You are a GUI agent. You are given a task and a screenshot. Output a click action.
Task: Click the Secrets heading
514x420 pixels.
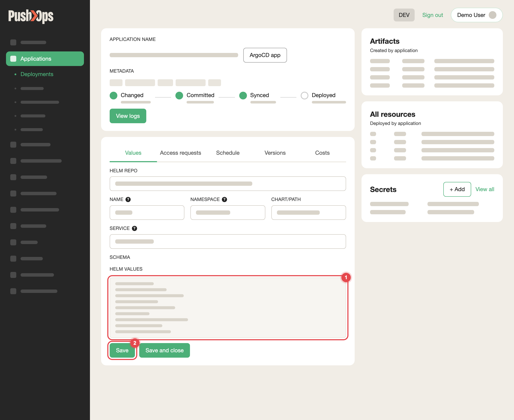pyautogui.click(x=383, y=189)
